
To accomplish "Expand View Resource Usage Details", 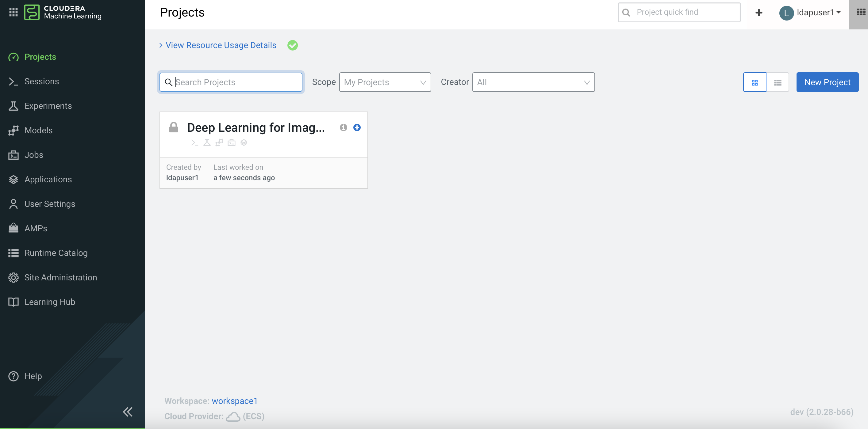I will pyautogui.click(x=220, y=45).
